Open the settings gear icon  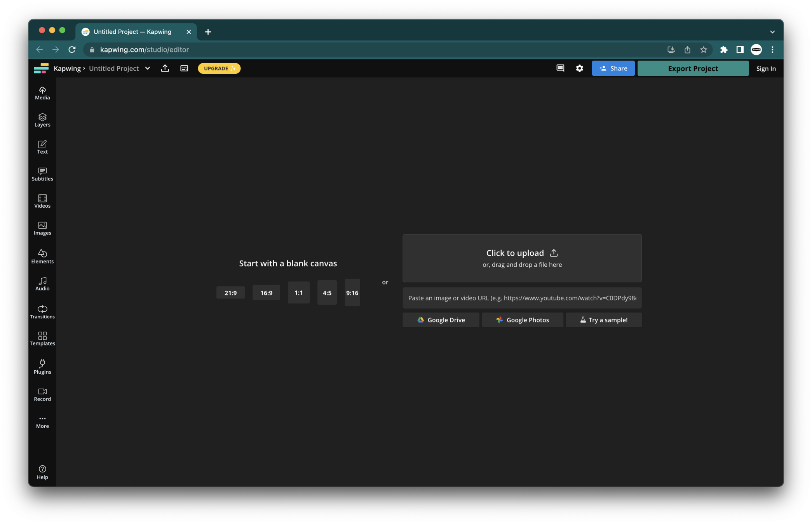579,68
